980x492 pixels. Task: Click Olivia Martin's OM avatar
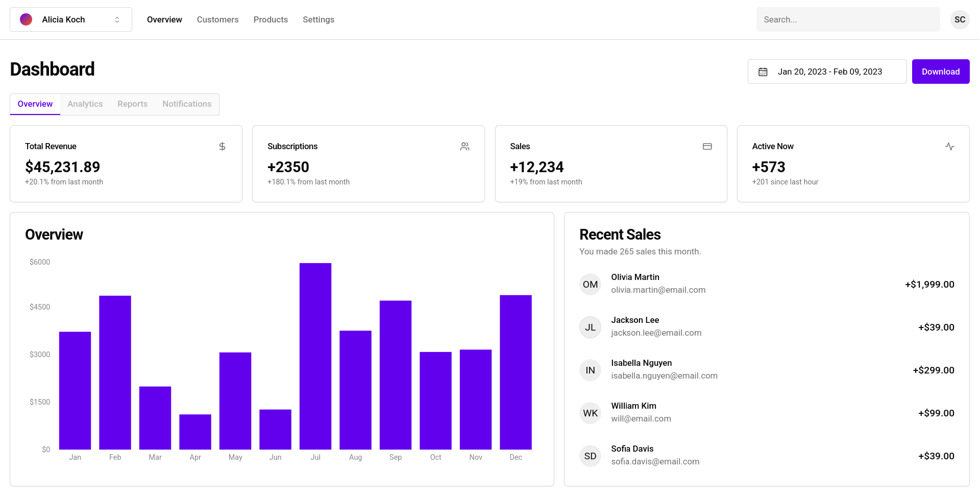590,284
